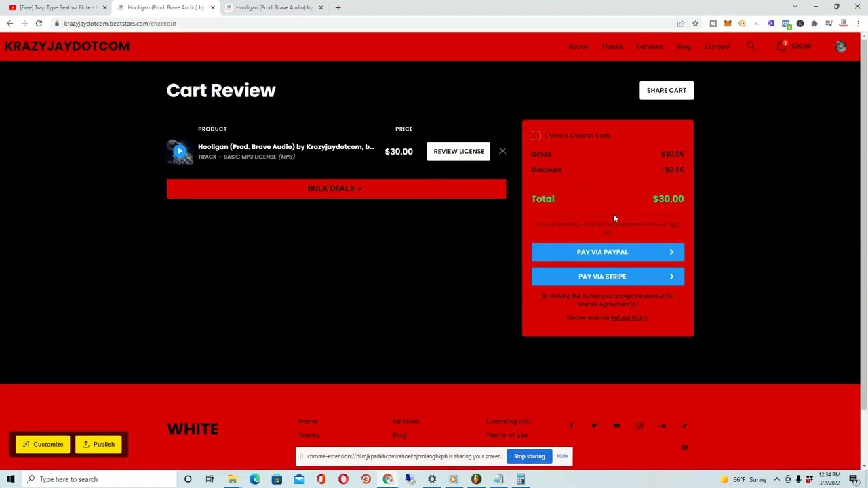Click the $30.00 Total amount
Screen dimensions: 868x488
(668, 199)
